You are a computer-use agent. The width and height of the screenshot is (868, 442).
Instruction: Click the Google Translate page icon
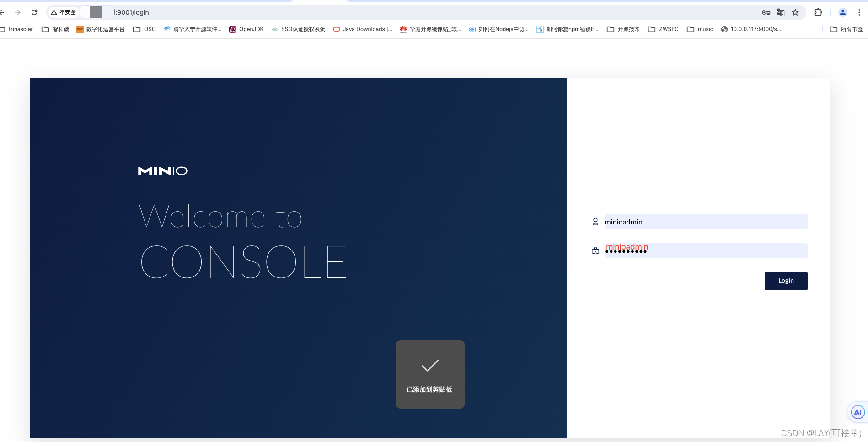coord(781,12)
